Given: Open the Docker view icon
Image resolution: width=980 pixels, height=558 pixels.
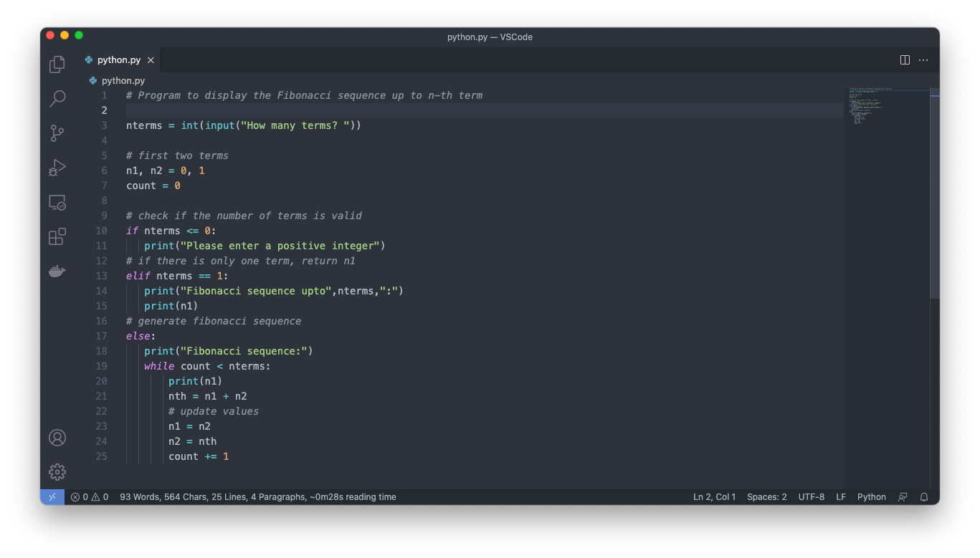Looking at the screenshot, I should (57, 271).
